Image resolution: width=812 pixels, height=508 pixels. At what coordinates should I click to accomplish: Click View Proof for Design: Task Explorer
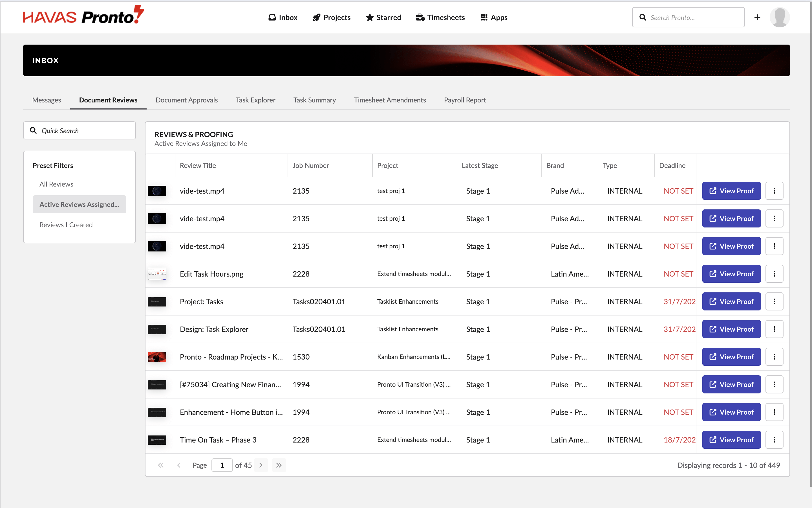coord(731,329)
